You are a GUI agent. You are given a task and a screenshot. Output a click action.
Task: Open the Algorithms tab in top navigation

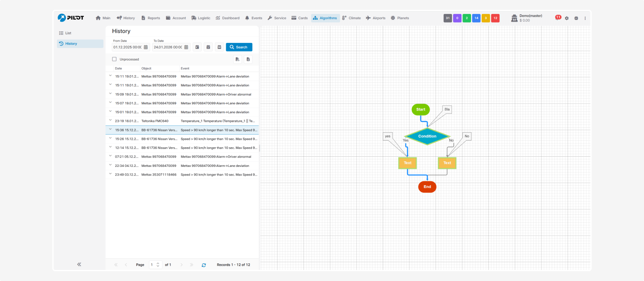click(x=325, y=18)
